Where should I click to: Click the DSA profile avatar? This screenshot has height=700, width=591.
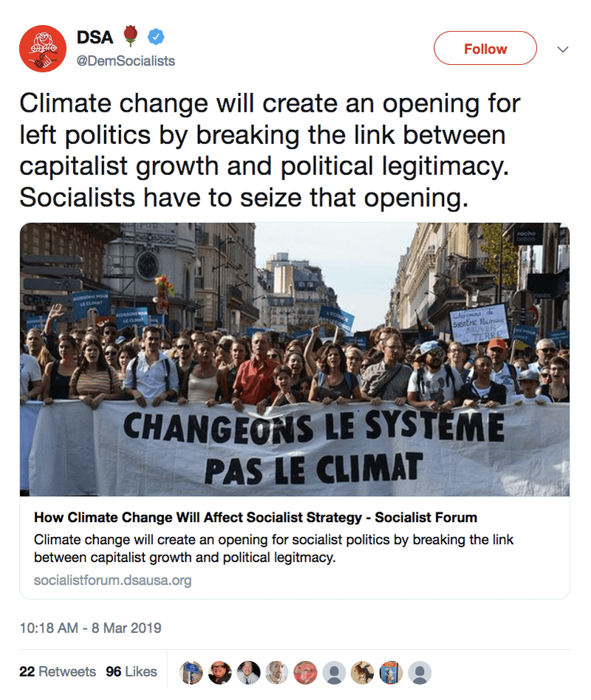point(44,48)
